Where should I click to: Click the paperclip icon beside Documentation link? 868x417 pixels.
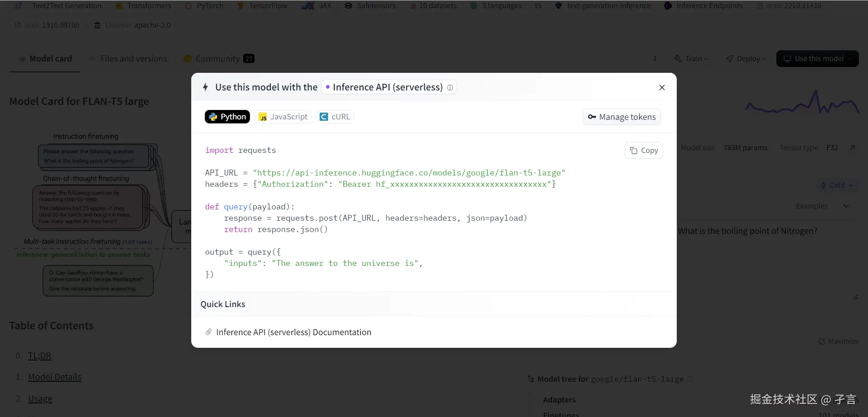click(208, 332)
